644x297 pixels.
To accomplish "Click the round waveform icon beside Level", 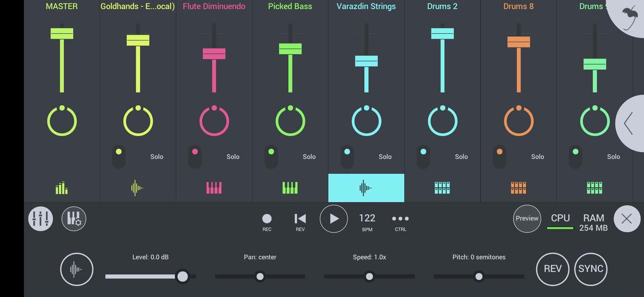I will (x=77, y=269).
